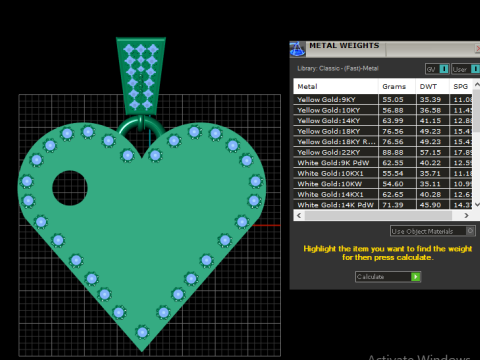Screen dimensions: 480x360
Task: Click the table's vertical scroll down arrow
Action: pyautogui.click(x=477, y=204)
